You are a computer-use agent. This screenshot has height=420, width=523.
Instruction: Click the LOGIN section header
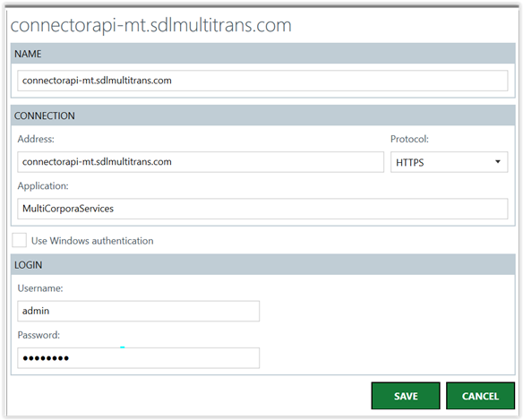pos(262,264)
